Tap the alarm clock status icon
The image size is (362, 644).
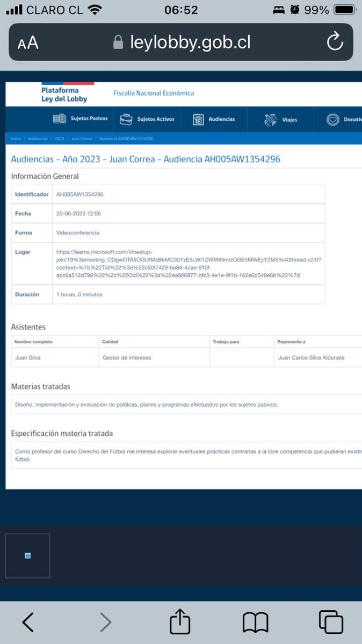(x=294, y=10)
